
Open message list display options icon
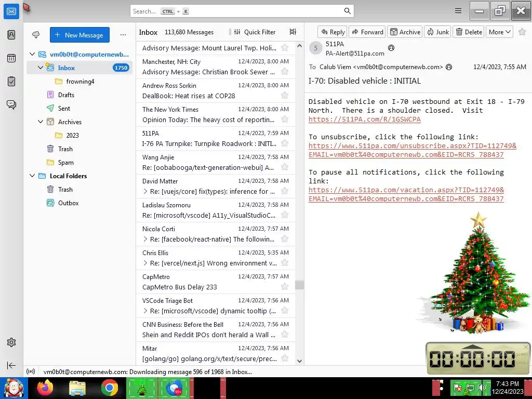pyautogui.click(x=293, y=32)
